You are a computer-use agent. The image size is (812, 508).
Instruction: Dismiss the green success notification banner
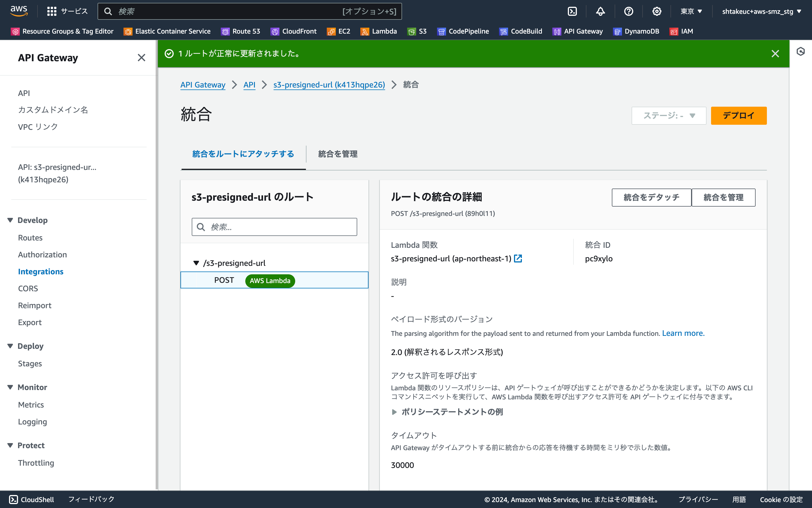[x=775, y=54]
